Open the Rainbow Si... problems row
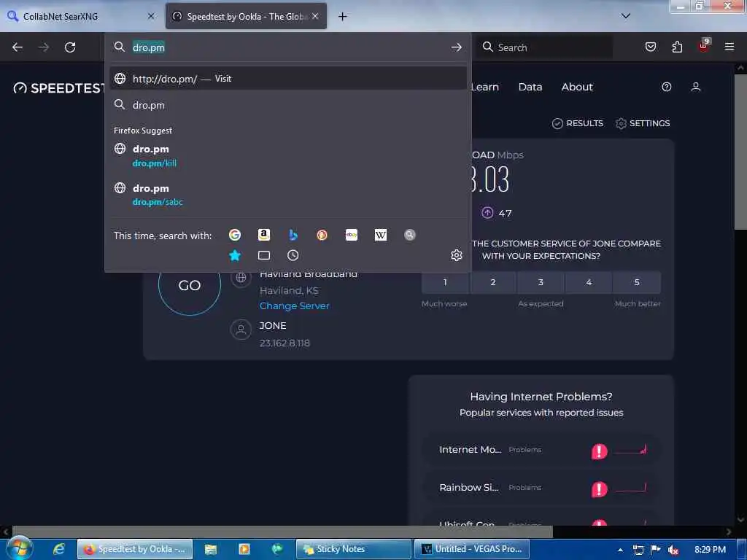747x560 pixels. (541, 488)
